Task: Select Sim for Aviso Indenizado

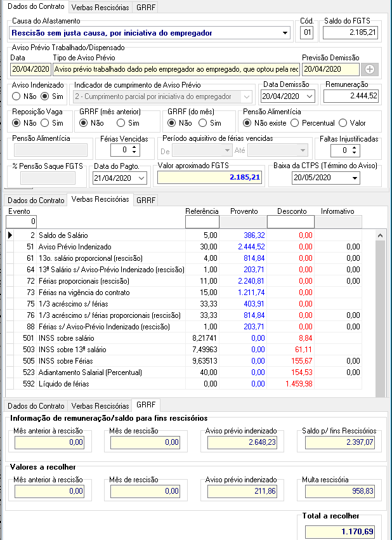Action: 45,96
